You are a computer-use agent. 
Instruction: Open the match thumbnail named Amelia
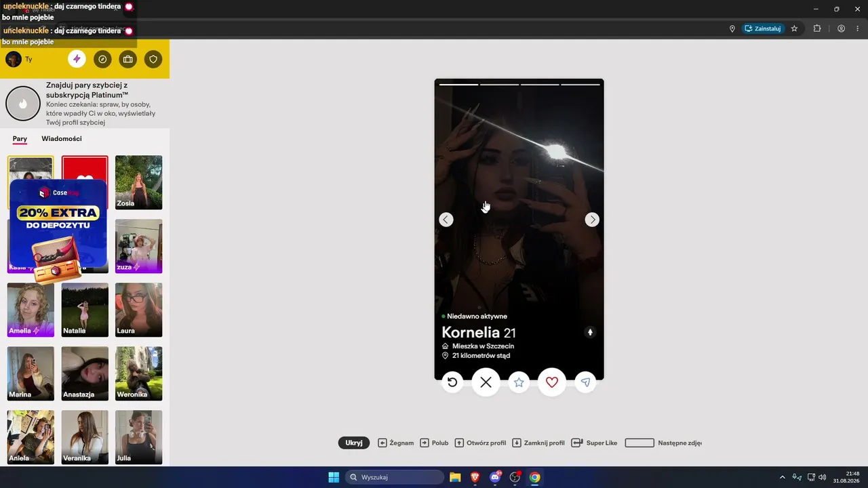pos(31,310)
